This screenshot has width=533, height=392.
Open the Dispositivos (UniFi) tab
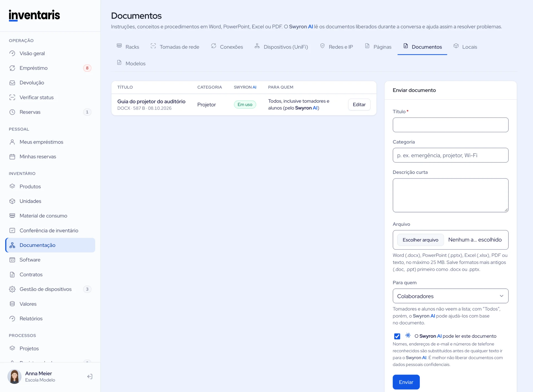[x=281, y=47]
